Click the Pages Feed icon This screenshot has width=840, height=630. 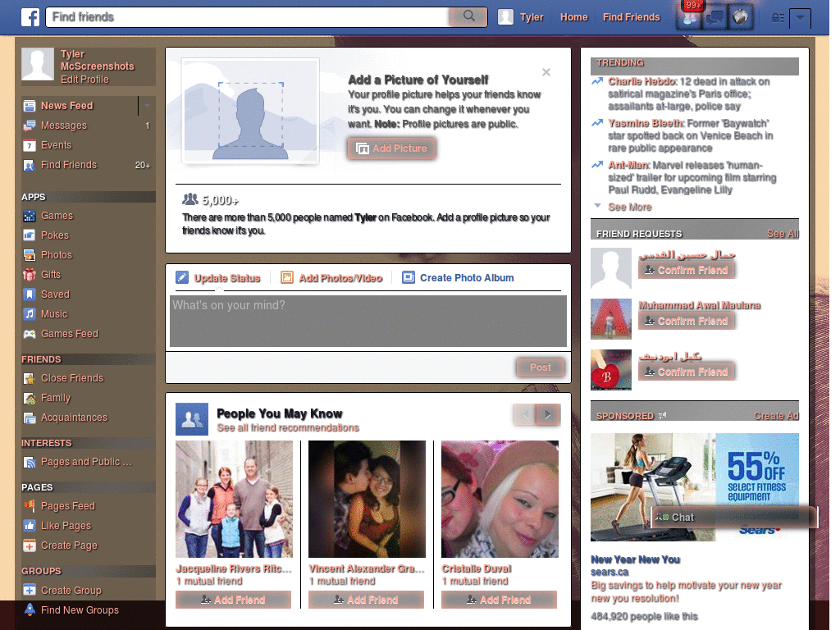pos(30,505)
